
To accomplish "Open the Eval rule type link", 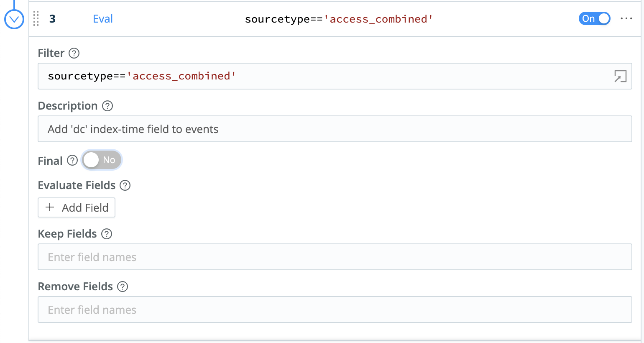I will pos(102,19).
